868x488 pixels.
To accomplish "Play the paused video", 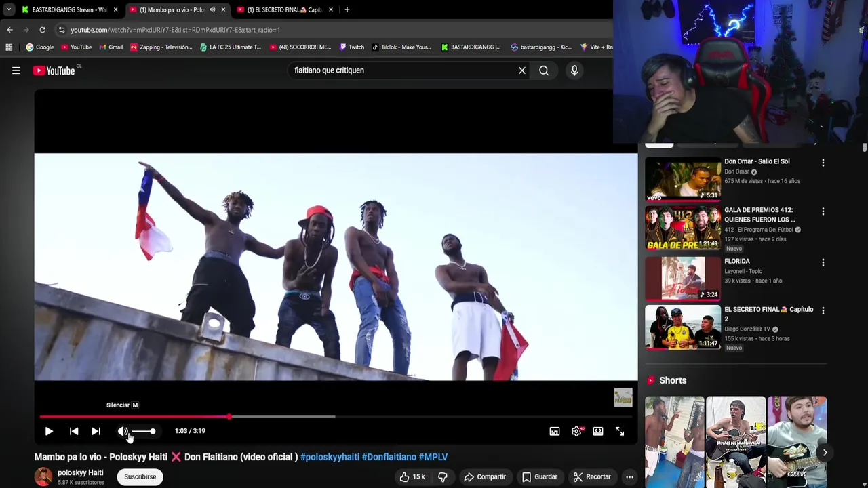I will point(49,431).
